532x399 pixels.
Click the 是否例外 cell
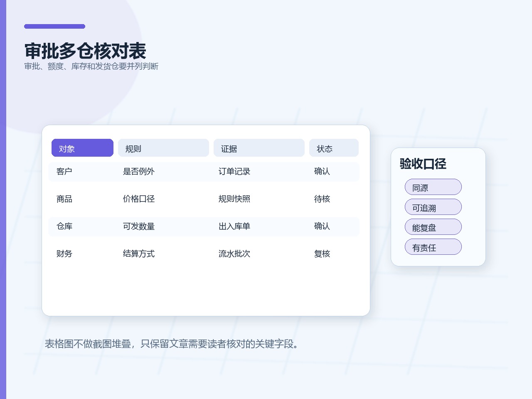[139, 172]
